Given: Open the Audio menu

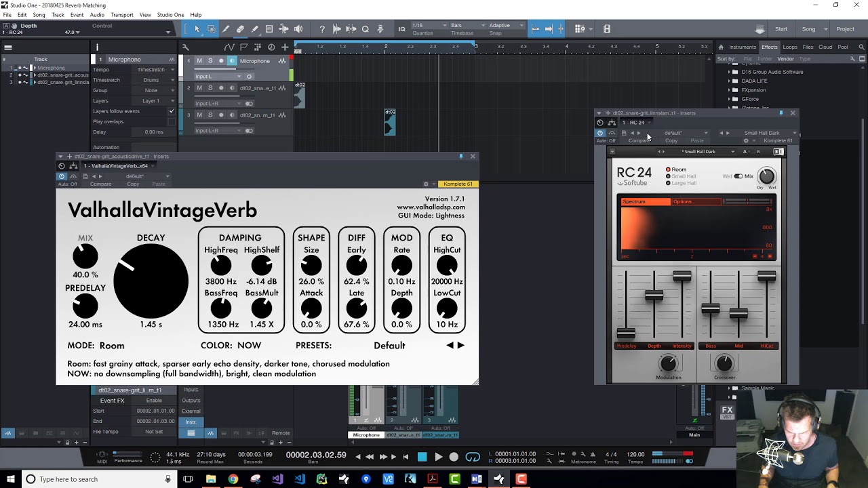Looking at the screenshot, I should pyautogui.click(x=97, y=15).
